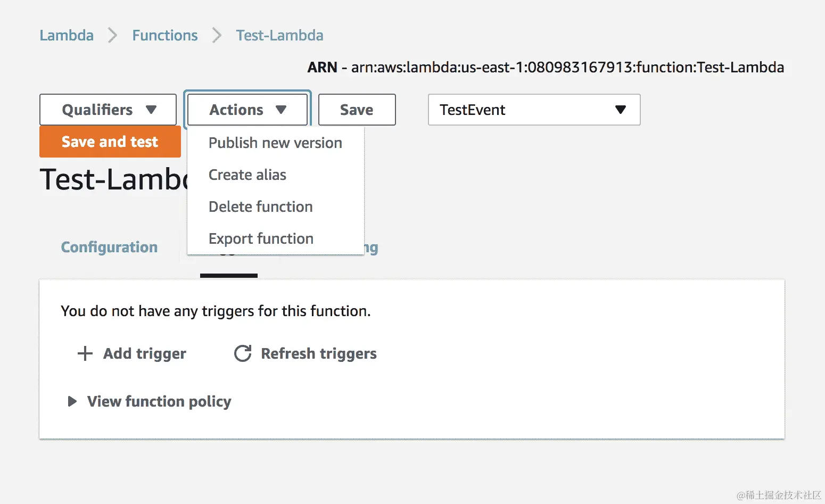The width and height of the screenshot is (825, 504).
Task: Click the Qualifiers dropdown arrow icon
Action: (151, 110)
